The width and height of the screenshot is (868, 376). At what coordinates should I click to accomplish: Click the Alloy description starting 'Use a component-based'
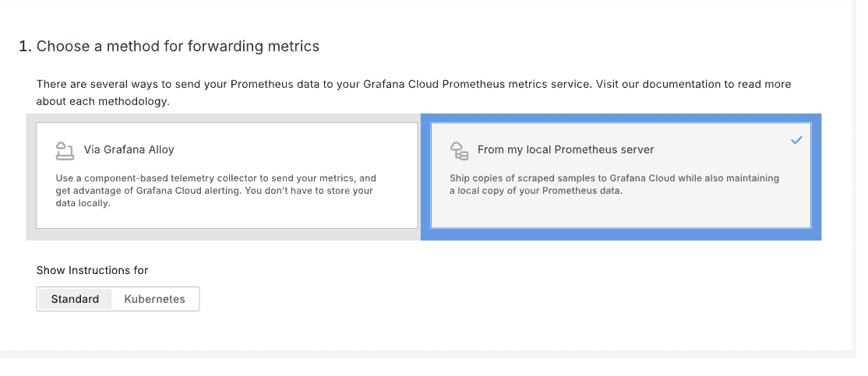pyautogui.click(x=216, y=191)
